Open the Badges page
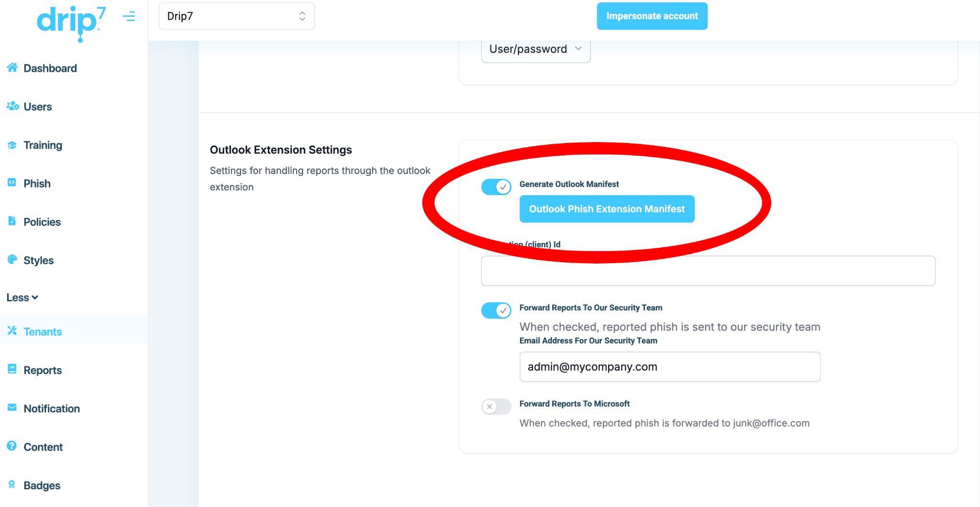The height and width of the screenshot is (507, 980). pos(42,485)
